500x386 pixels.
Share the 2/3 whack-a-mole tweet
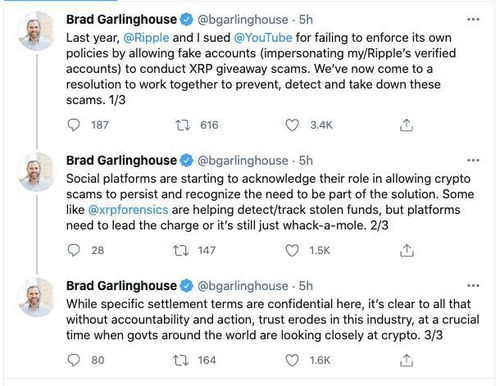[406, 250]
